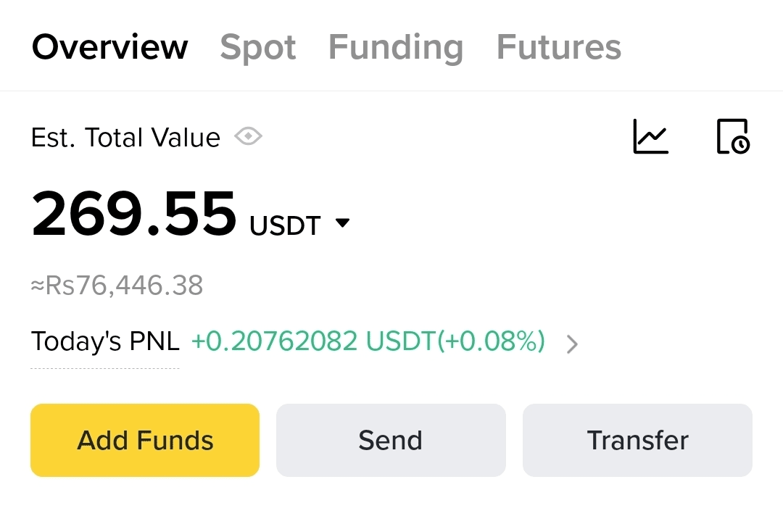Click the Transfer button

[637, 441]
